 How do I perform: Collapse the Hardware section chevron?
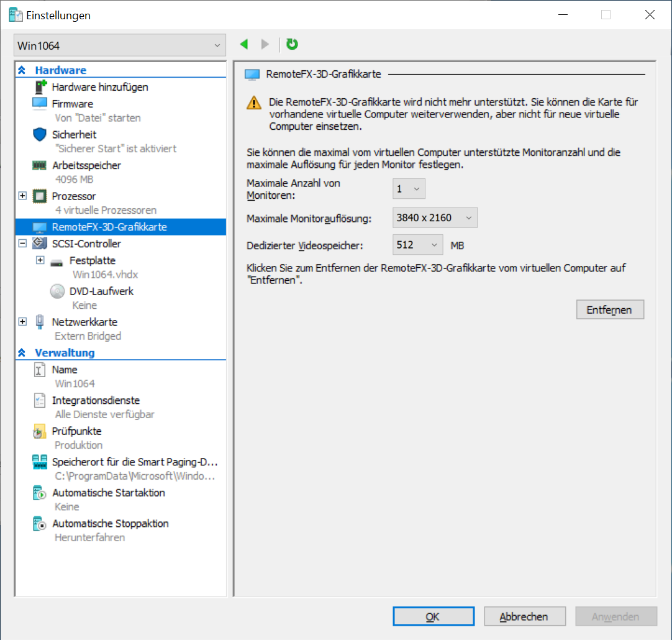click(x=22, y=70)
